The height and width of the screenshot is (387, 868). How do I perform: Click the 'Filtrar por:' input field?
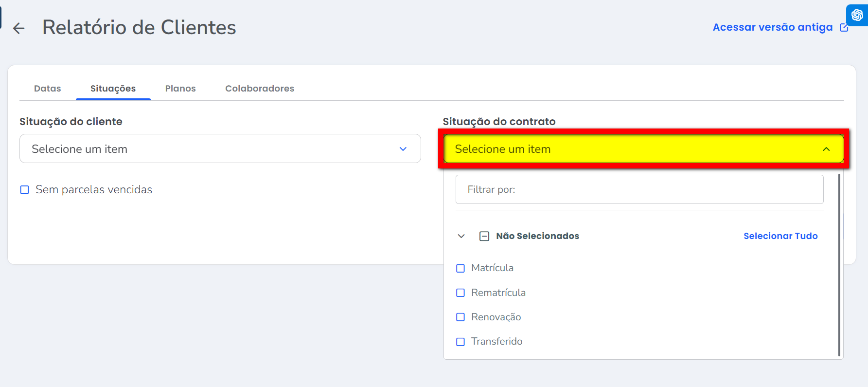639,189
